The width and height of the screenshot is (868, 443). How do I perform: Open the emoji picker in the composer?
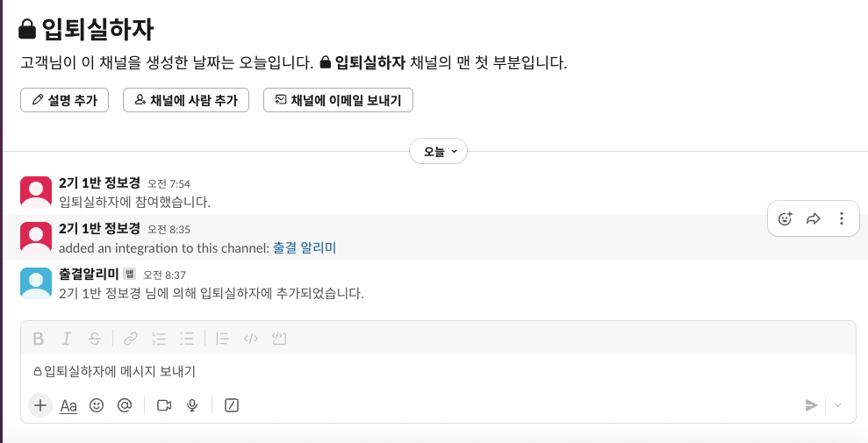[97, 405]
